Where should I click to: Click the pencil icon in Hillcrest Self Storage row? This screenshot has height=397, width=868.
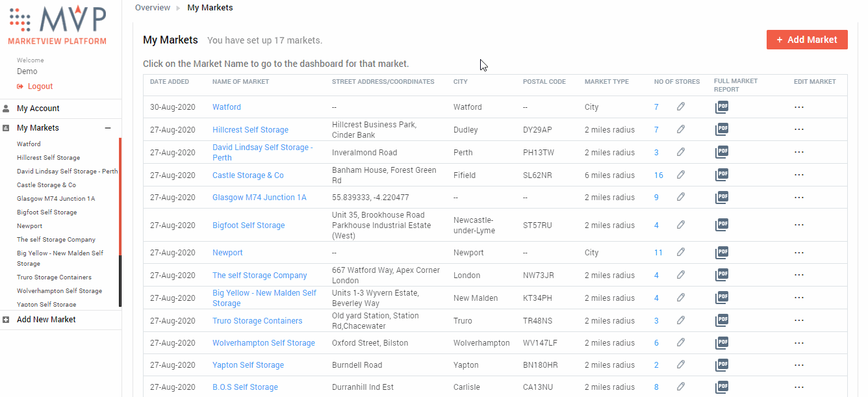(681, 129)
